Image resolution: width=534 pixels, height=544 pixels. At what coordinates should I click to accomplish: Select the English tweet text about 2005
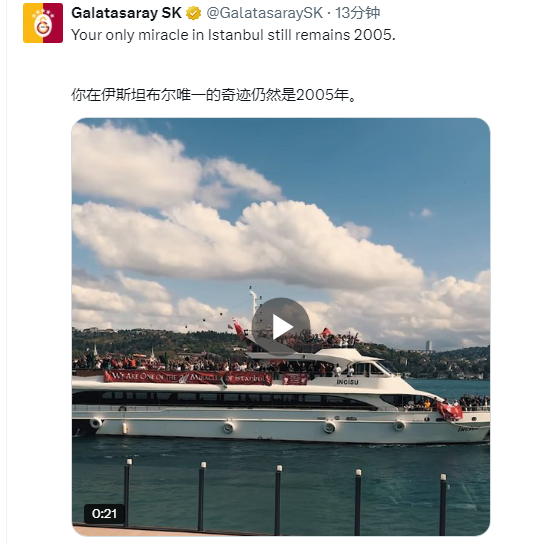[x=233, y=35]
